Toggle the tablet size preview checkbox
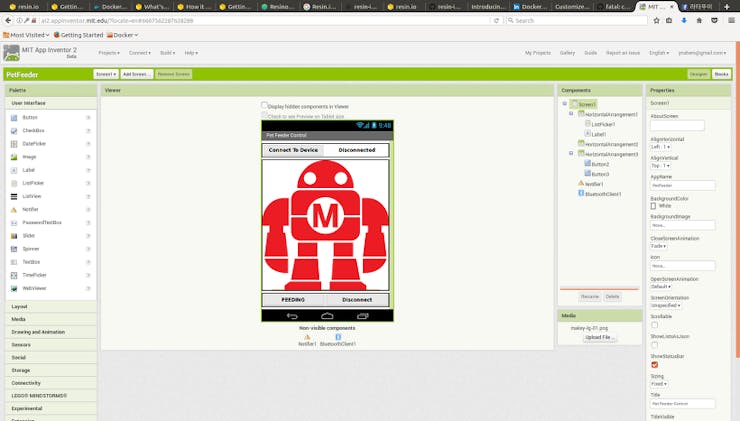The height and width of the screenshot is (421, 740). (264, 115)
